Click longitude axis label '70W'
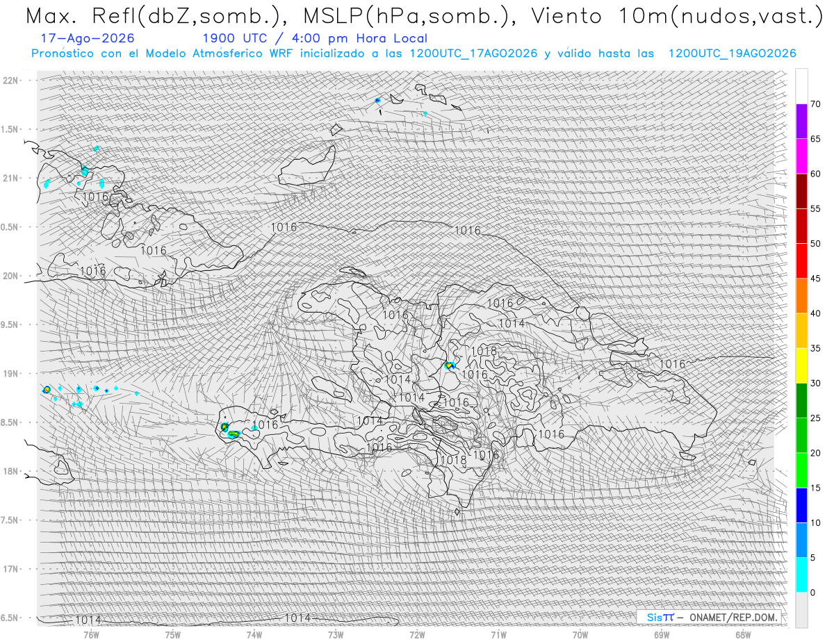Image resolution: width=834 pixels, height=644 pixels. coord(580,634)
